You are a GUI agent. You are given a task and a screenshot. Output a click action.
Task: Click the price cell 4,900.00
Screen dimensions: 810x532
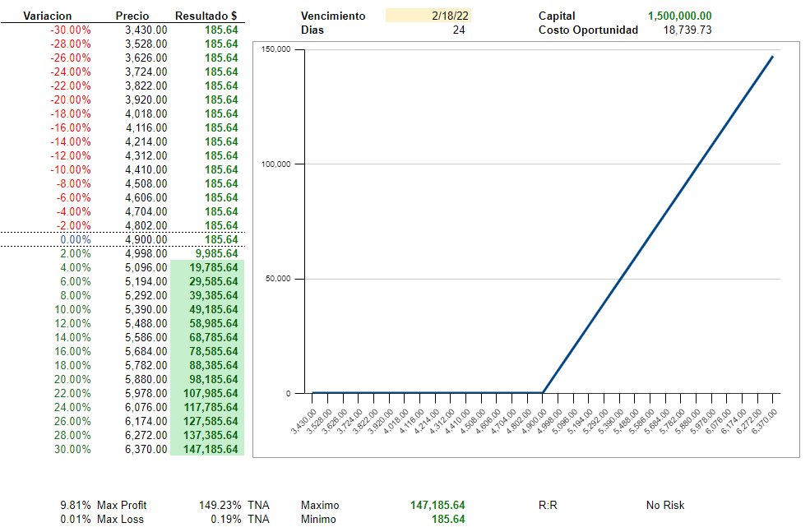click(146, 239)
